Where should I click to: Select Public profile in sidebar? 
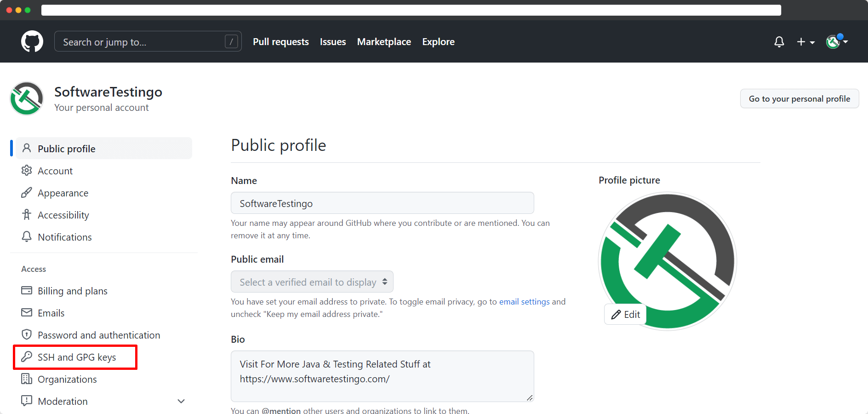point(104,148)
